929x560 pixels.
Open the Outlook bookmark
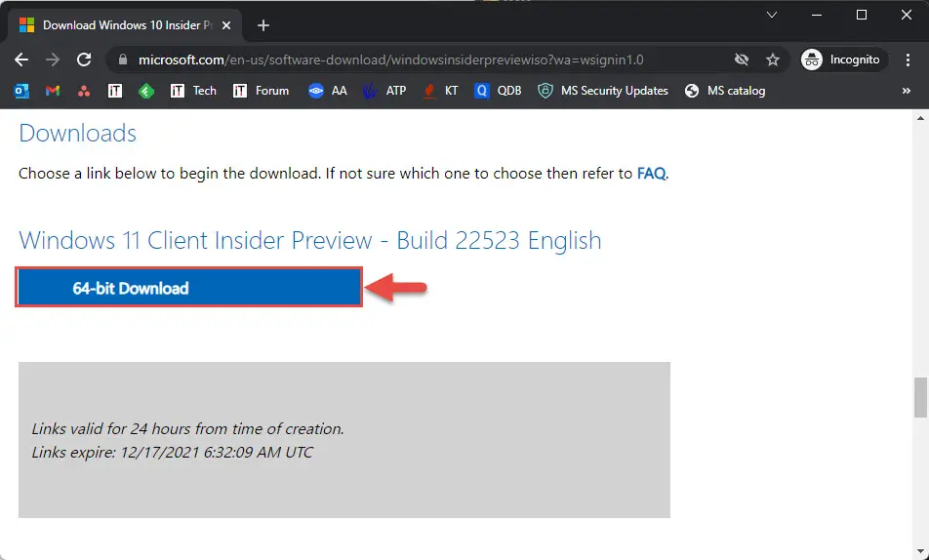coord(21,91)
